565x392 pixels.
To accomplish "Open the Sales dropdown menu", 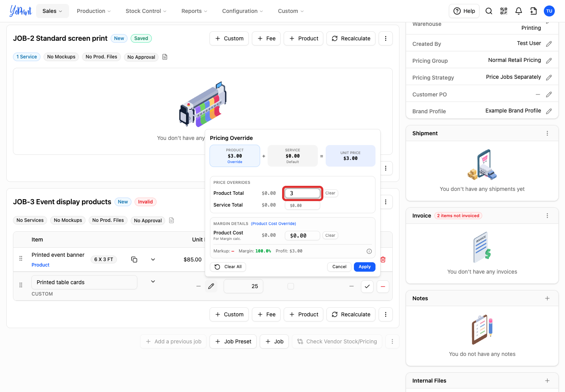I will pyautogui.click(x=53, y=11).
